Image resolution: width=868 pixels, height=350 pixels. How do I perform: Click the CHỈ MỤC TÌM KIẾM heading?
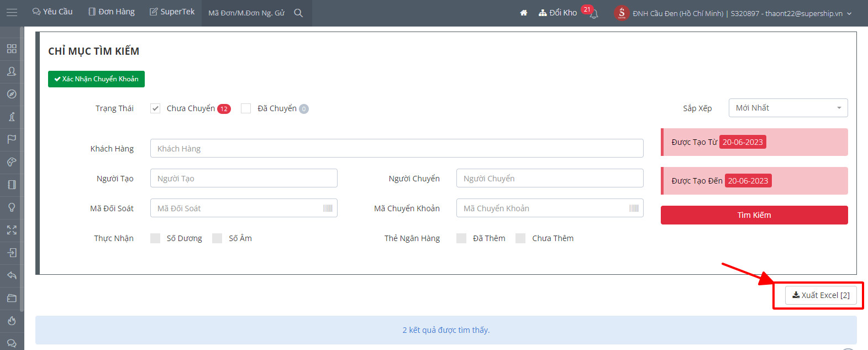coord(93,51)
